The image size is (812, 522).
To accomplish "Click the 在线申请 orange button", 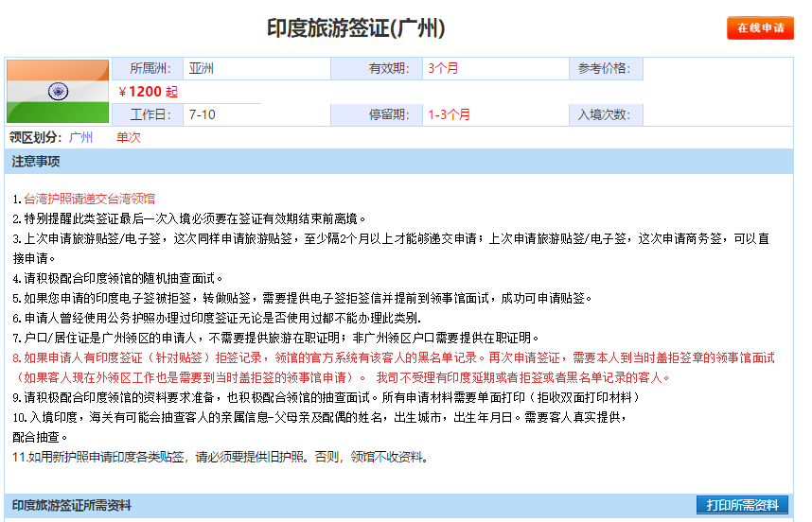I will tap(760, 28).
